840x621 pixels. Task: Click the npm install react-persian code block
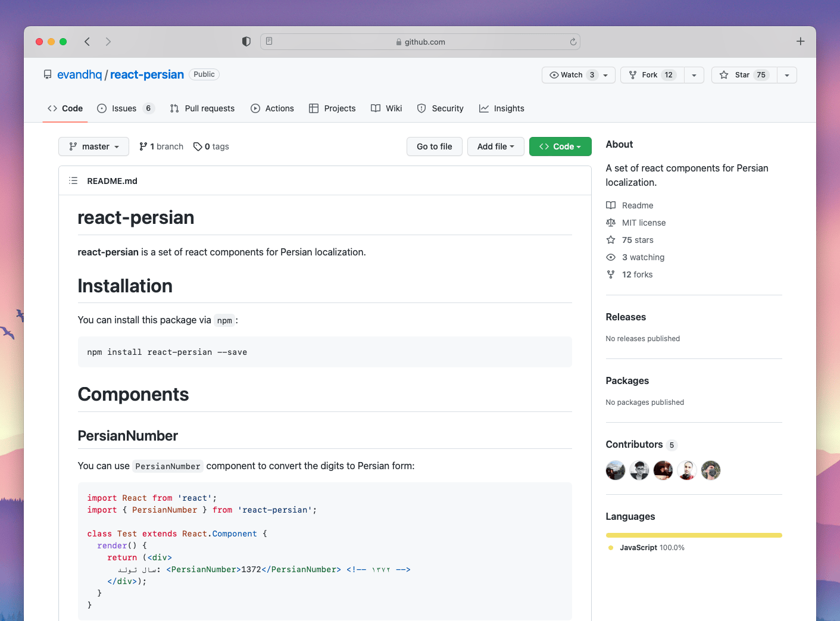click(325, 352)
